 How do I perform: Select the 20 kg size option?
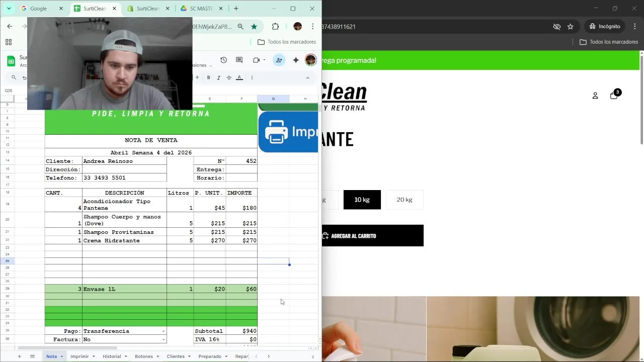405,200
